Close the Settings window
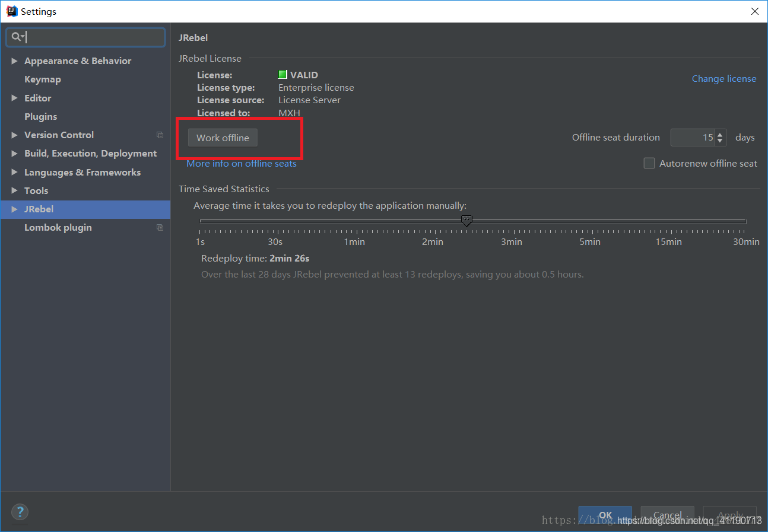The image size is (768, 532). click(754, 11)
